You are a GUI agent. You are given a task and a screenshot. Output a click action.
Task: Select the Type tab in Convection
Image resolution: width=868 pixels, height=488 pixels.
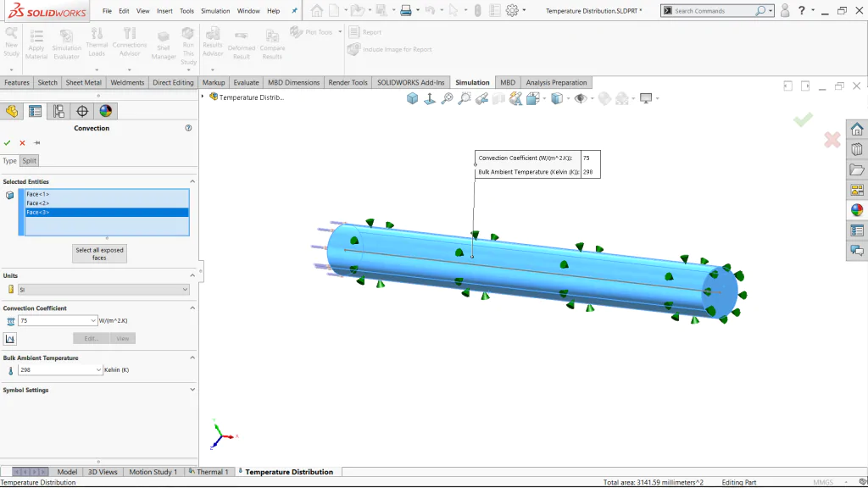9,160
